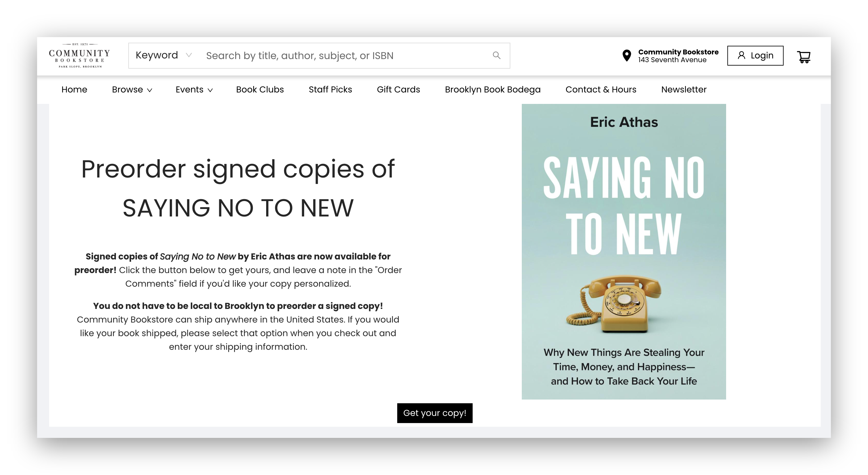The width and height of the screenshot is (868, 475).
Task: Click the map pin location icon
Action: pos(626,56)
